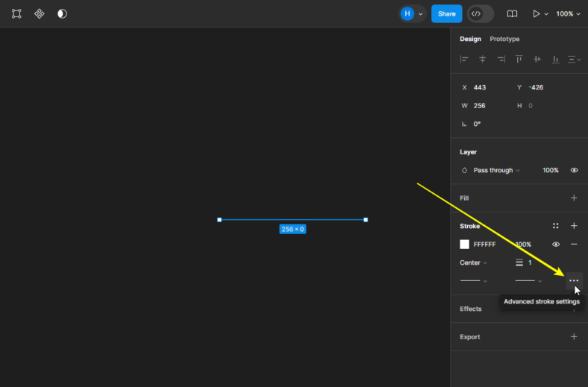Expand the play options chevron

[546, 14]
